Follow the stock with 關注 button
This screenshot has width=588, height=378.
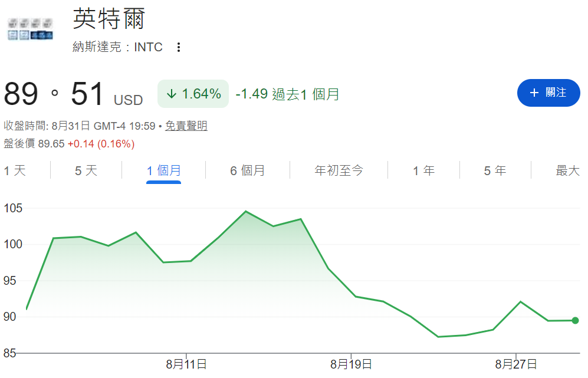[x=548, y=93]
